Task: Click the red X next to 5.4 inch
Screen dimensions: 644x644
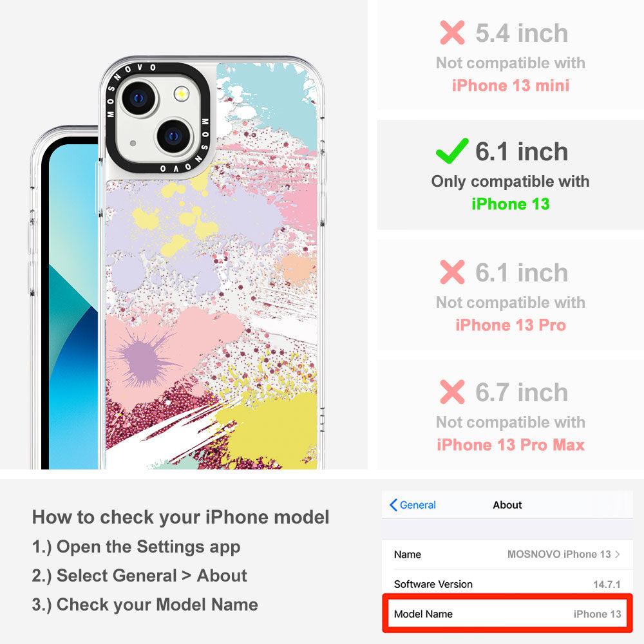Action: click(x=452, y=32)
